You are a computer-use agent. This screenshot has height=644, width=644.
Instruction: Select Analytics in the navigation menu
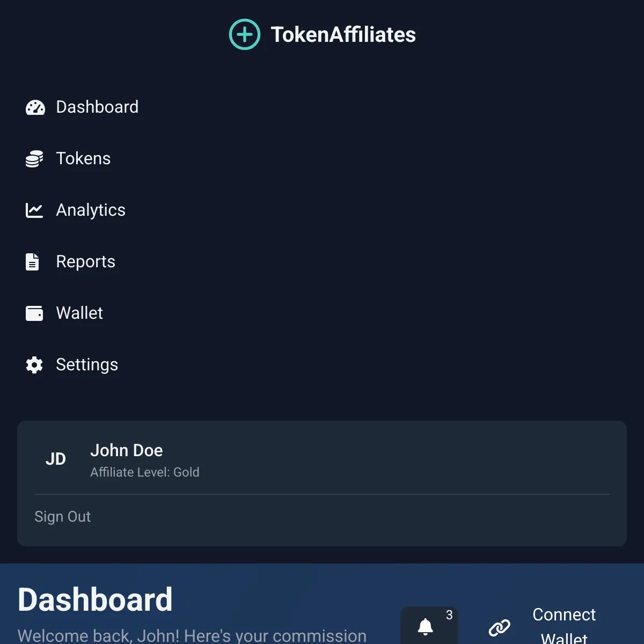(x=90, y=210)
